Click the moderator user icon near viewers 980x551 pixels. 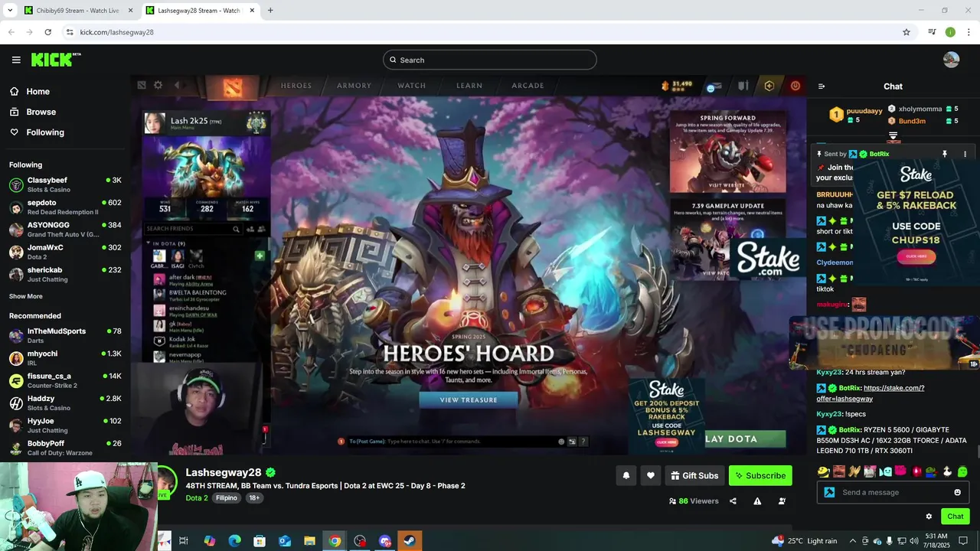782,501
